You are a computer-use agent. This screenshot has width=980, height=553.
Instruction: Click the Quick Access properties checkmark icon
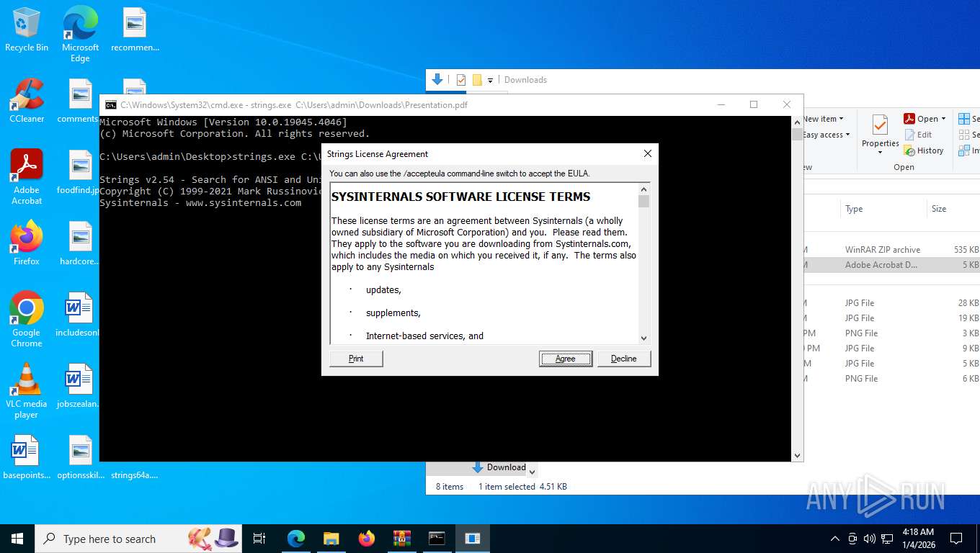[461, 80]
